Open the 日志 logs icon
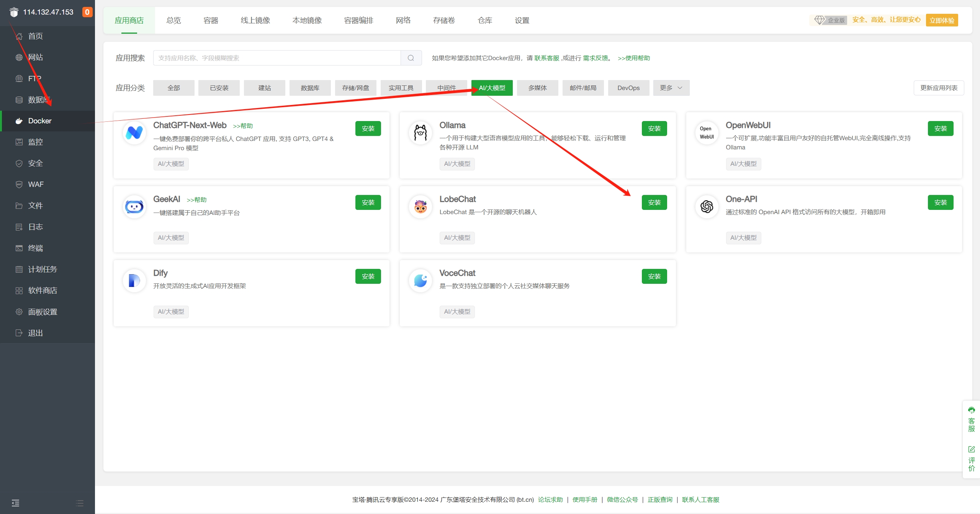This screenshot has height=514, width=980. click(x=19, y=227)
